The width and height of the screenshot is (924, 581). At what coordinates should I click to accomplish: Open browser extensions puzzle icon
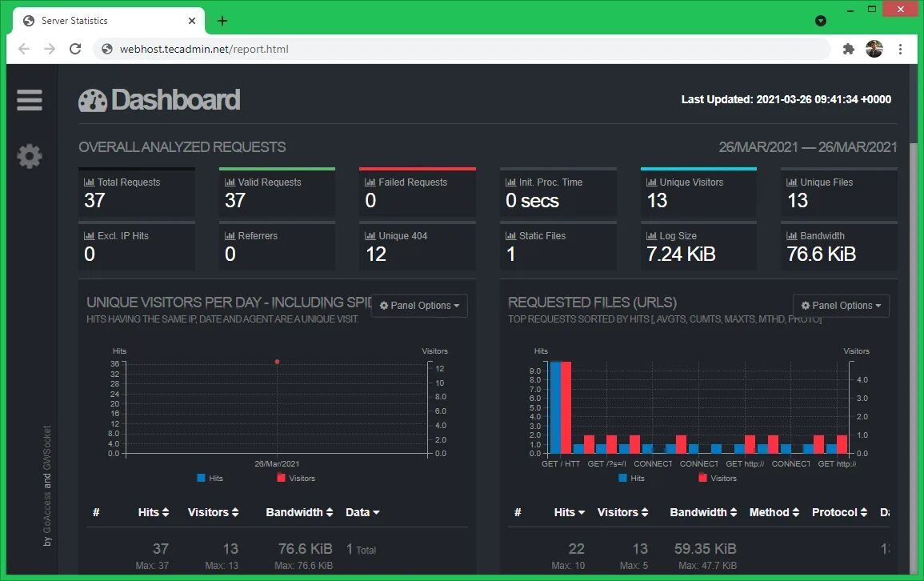tap(848, 49)
